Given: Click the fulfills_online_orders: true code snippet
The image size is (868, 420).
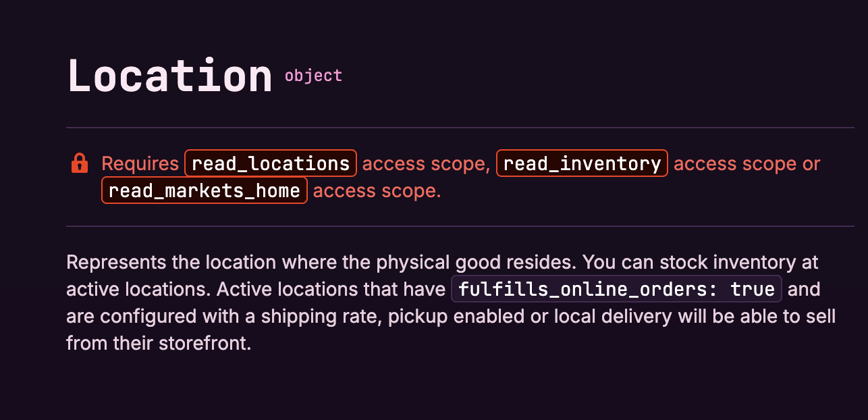Looking at the screenshot, I should pyautogui.click(x=616, y=289).
